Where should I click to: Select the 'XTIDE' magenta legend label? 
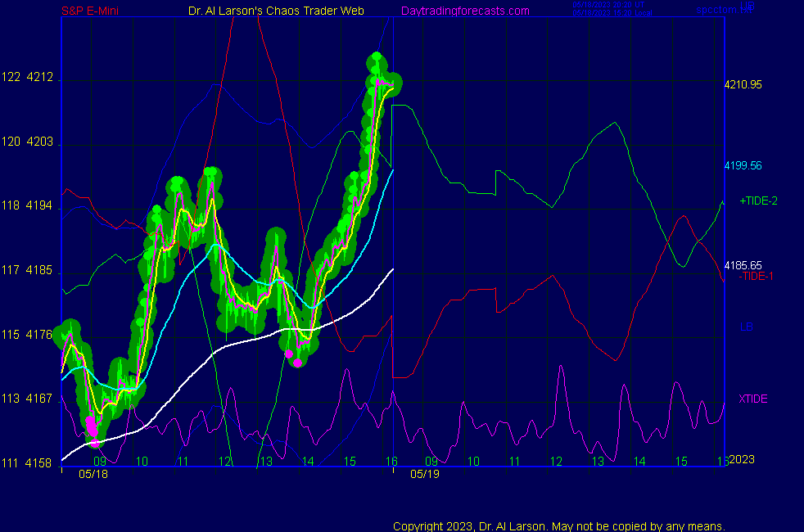[752, 399]
